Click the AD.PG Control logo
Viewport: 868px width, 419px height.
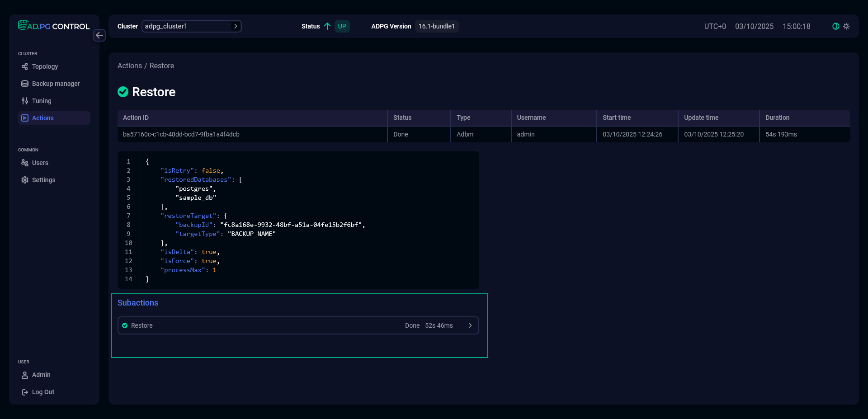coord(53,26)
